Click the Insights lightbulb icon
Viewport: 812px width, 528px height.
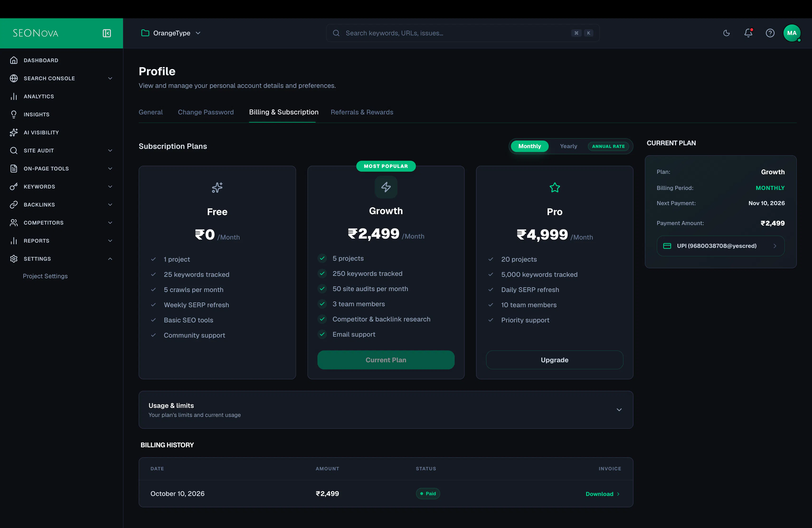click(x=14, y=115)
